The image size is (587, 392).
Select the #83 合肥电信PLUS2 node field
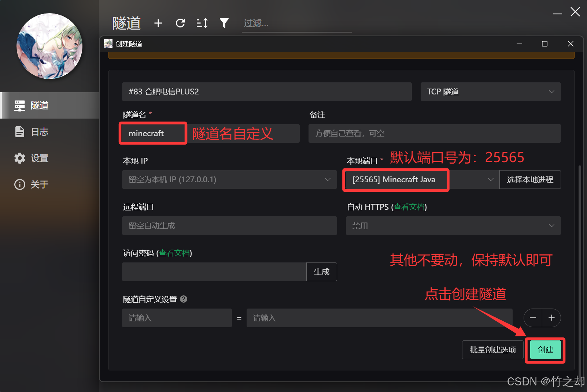click(x=267, y=92)
